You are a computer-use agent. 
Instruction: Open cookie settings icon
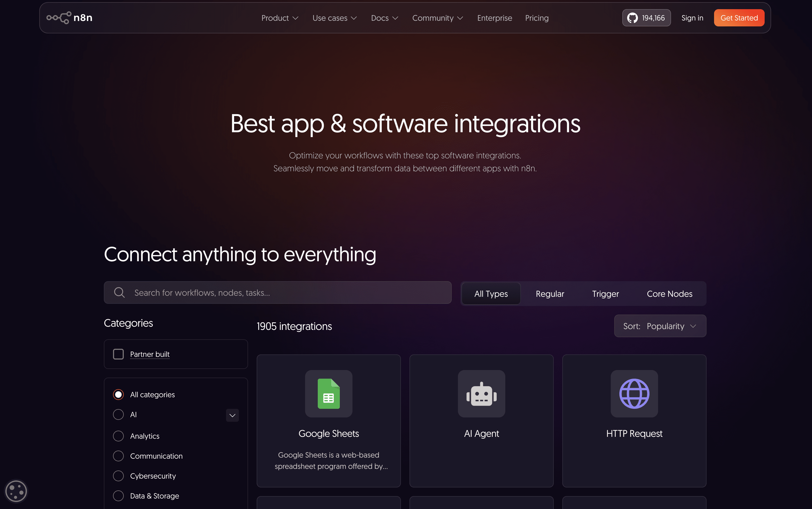(16, 491)
